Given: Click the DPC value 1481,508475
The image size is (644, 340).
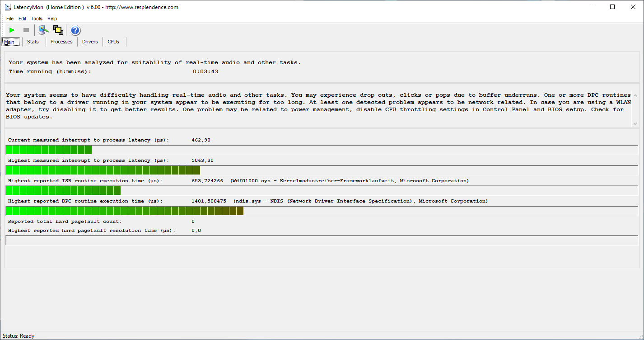Looking at the screenshot, I should tap(209, 201).
